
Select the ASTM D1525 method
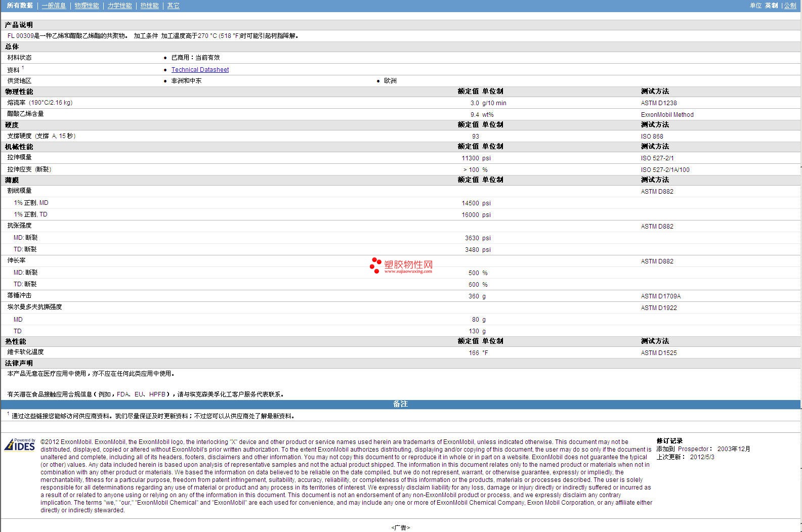coord(659,353)
